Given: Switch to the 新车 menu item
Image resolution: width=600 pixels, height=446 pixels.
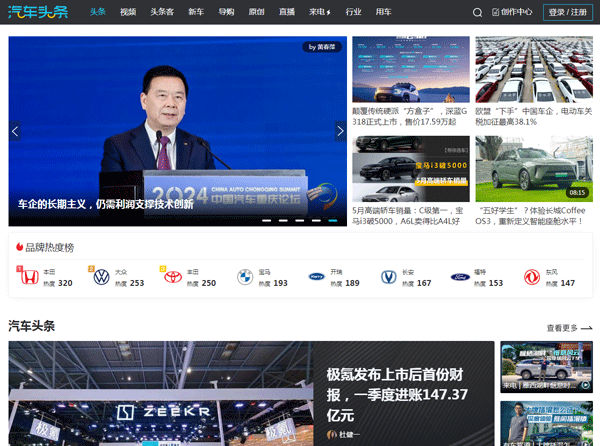Looking at the screenshot, I should [196, 12].
